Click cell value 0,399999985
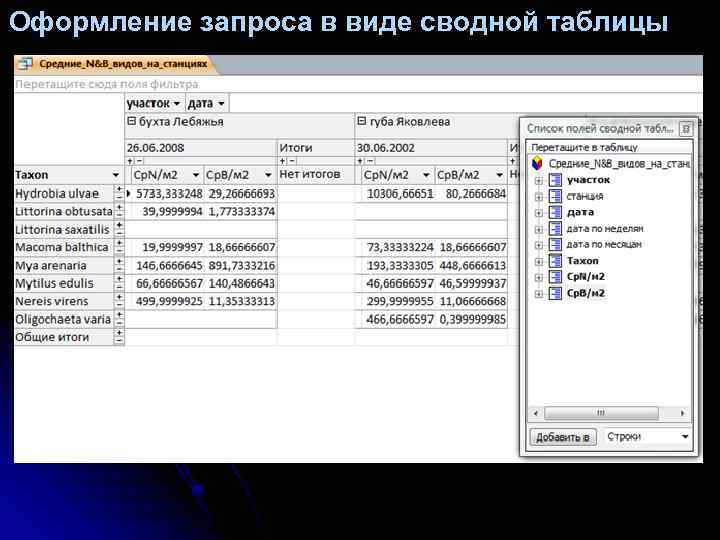The image size is (720, 540). (472, 319)
